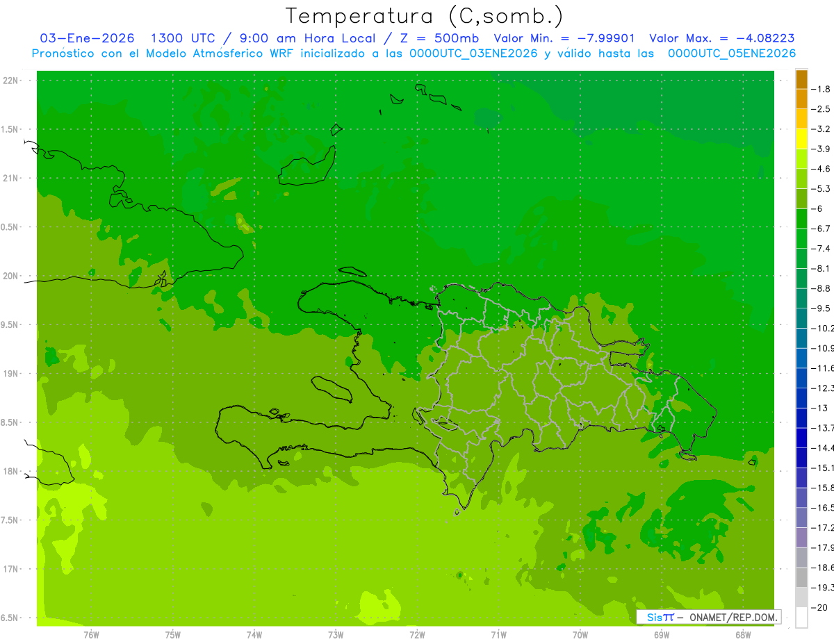The width and height of the screenshot is (834, 644).
Task: Click the "-2.5" color scale value
Action: tap(821, 109)
